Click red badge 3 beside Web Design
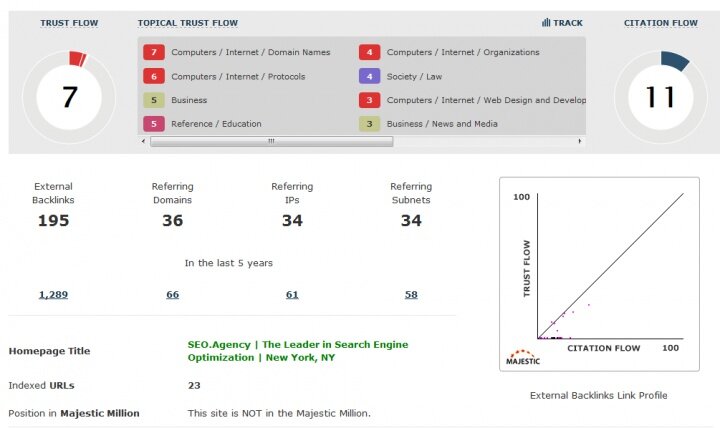 click(x=370, y=100)
